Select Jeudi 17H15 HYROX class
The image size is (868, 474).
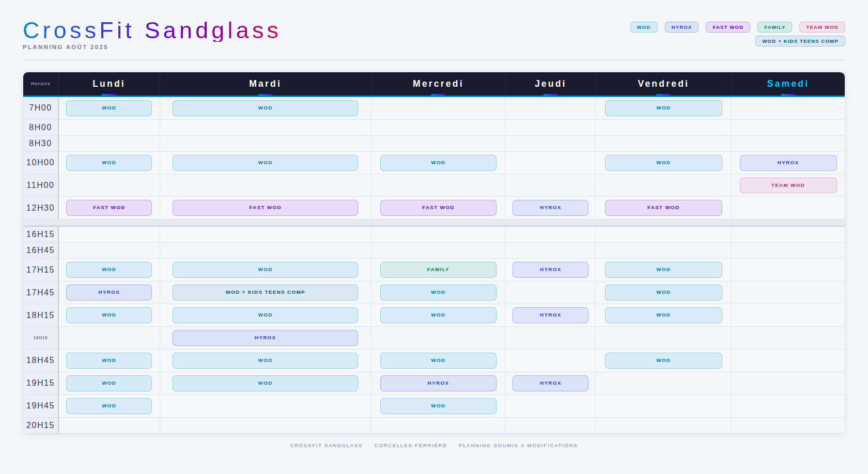(550, 270)
